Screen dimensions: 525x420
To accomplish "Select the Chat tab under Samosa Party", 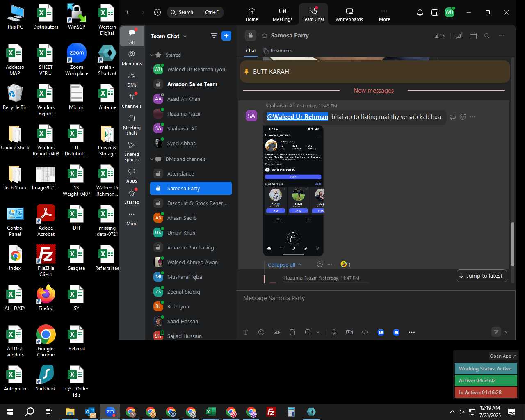I will 251,51.
